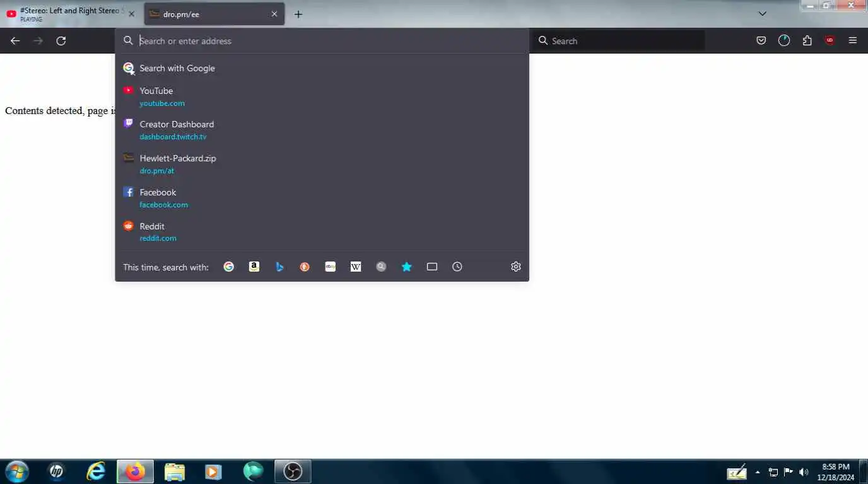868x484 pixels.
Task: Open the YouTube suggestion
Action: (x=322, y=96)
